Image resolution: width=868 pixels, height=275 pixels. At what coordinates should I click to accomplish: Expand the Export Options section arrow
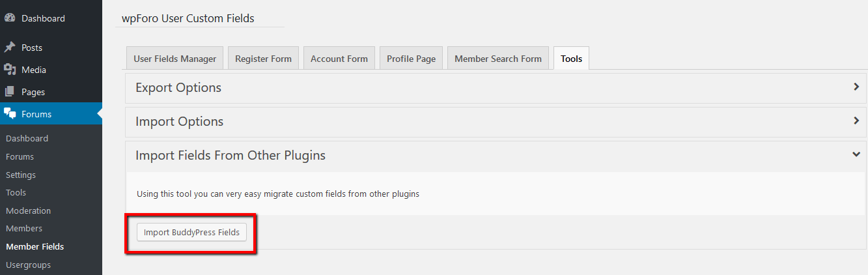pyautogui.click(x=856, y=87)
